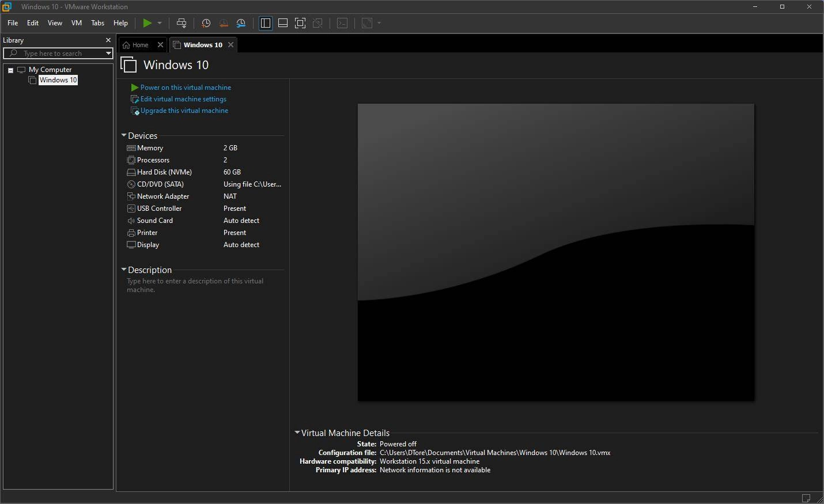Viewport: 824px width, 504px height.
Task: Click Upgrade virtual machine icon
Action: pos(135,111)
